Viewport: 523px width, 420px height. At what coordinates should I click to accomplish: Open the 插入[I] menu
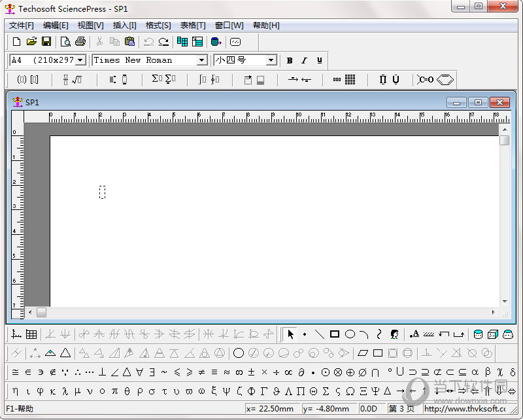click(x=124, y=26)
